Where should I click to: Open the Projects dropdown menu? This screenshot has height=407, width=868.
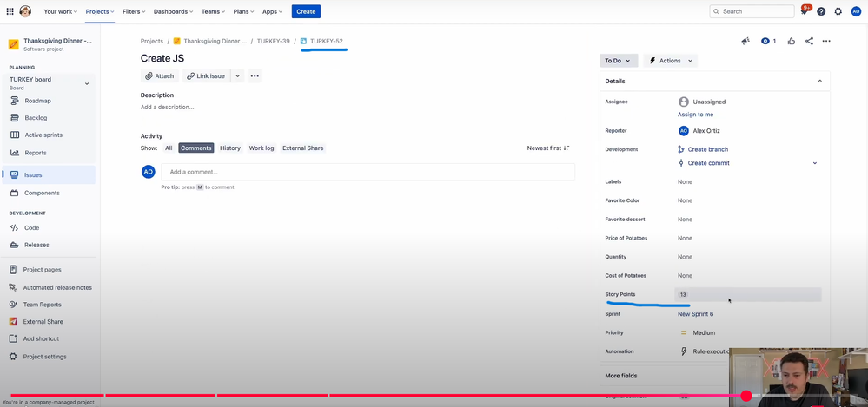click(x=100, y=11)
